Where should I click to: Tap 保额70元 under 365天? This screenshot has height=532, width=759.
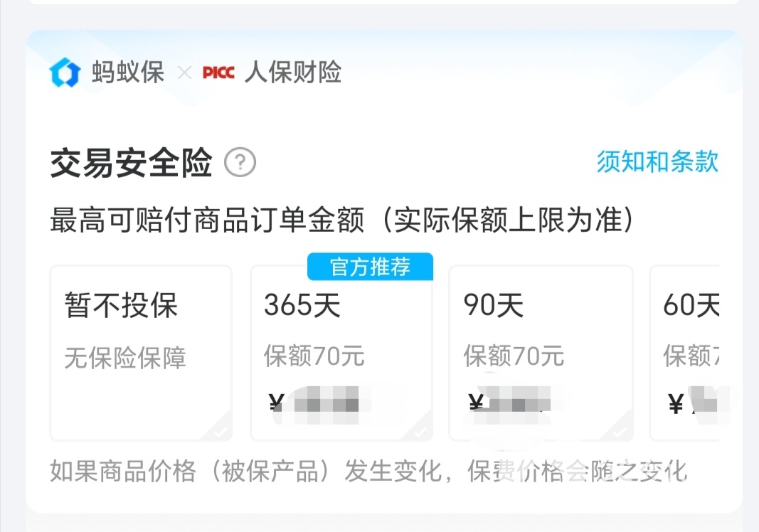tap(314, 356)
